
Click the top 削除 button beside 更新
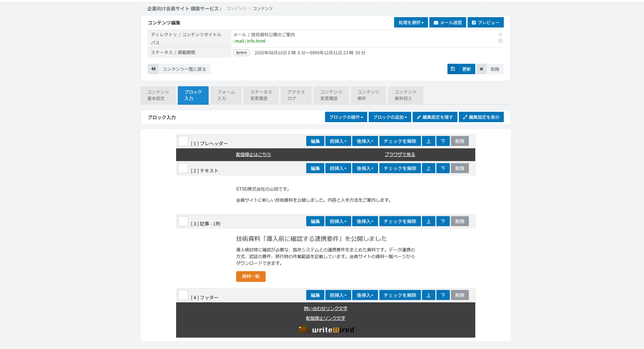[490, 69]
